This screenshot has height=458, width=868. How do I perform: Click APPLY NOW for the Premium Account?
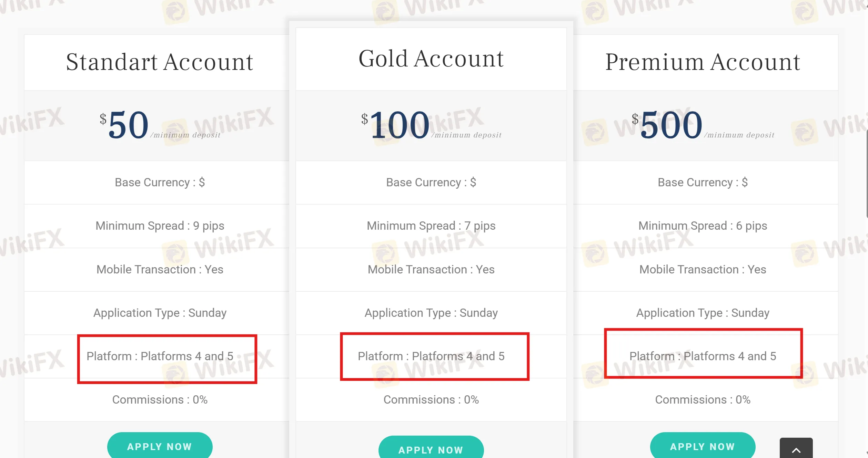(x=702, y=446)
